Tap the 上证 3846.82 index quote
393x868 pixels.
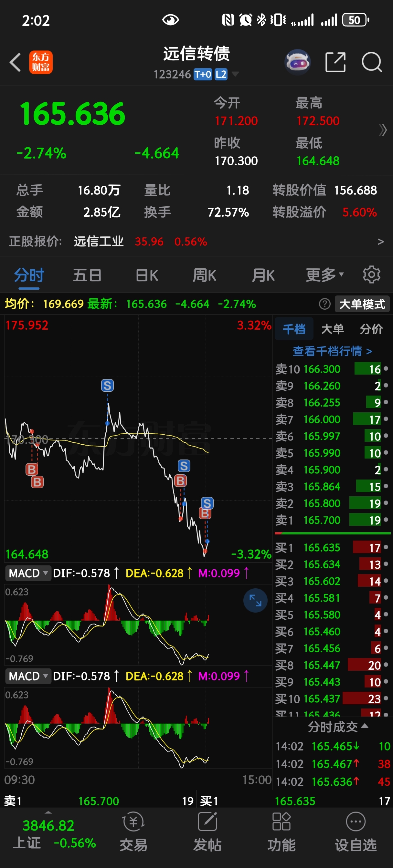[x=54, y=834]
